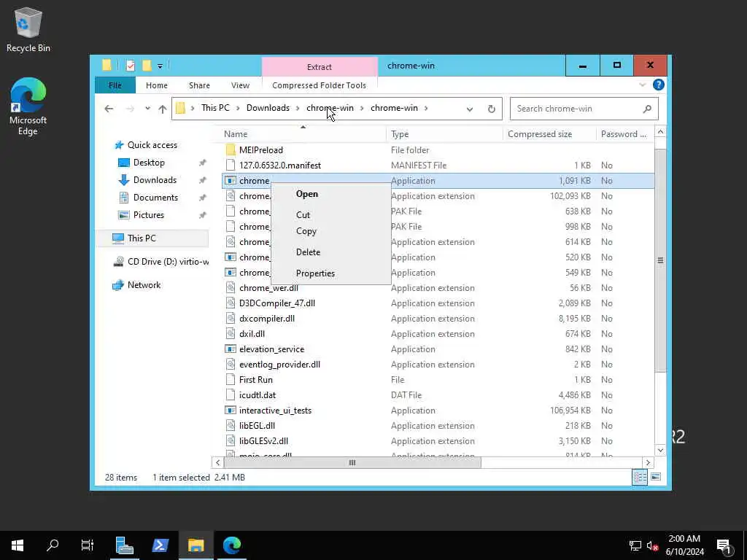Expand the chevron after the last chrome-win breadcrumb
Screen dimensions: 747x560
426,109
